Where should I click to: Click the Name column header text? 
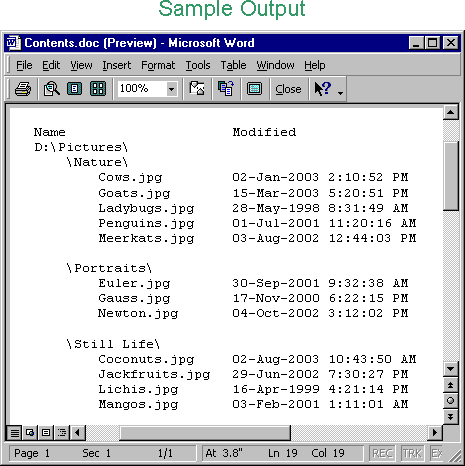(49, 132)
